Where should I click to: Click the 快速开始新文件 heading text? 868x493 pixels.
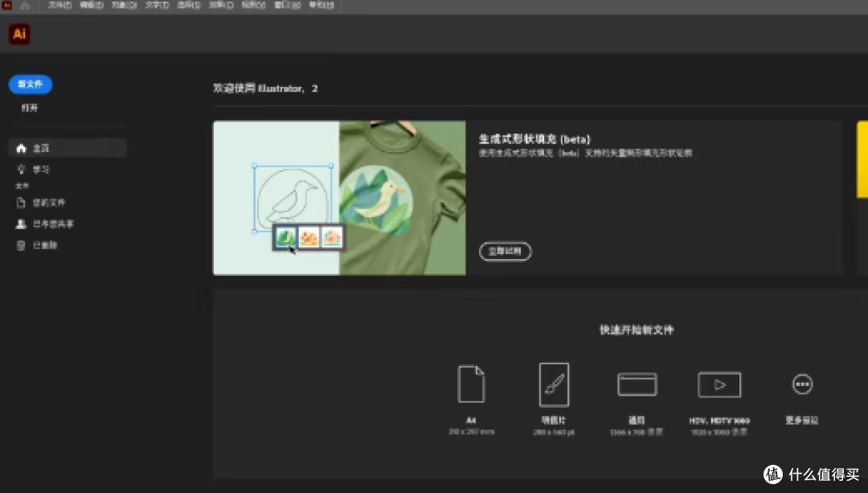pyautogui.click(x=637, y=330)
